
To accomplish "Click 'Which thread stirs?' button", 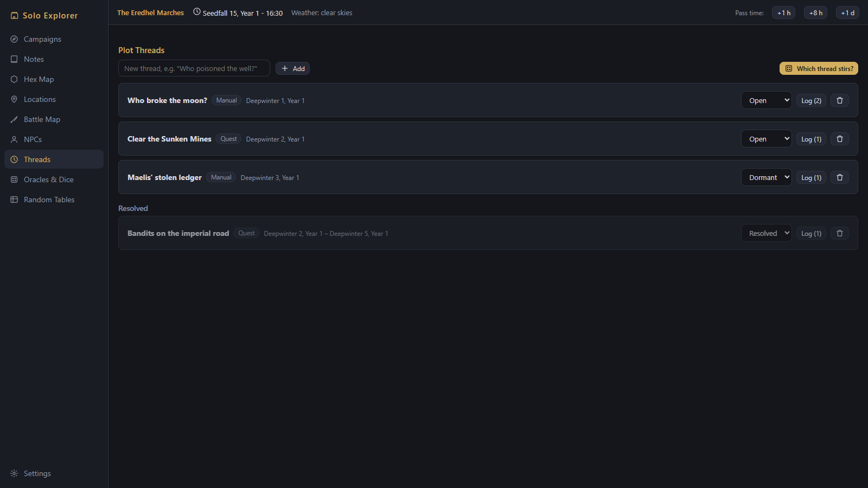I will pos(819,68).
